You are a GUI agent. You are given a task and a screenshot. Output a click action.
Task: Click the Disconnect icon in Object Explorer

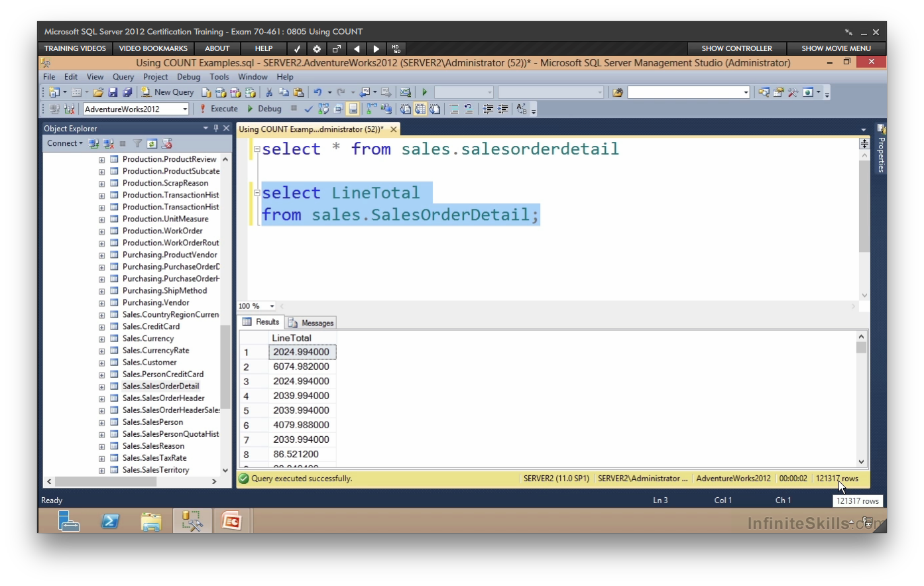click(x=108, y=143)
